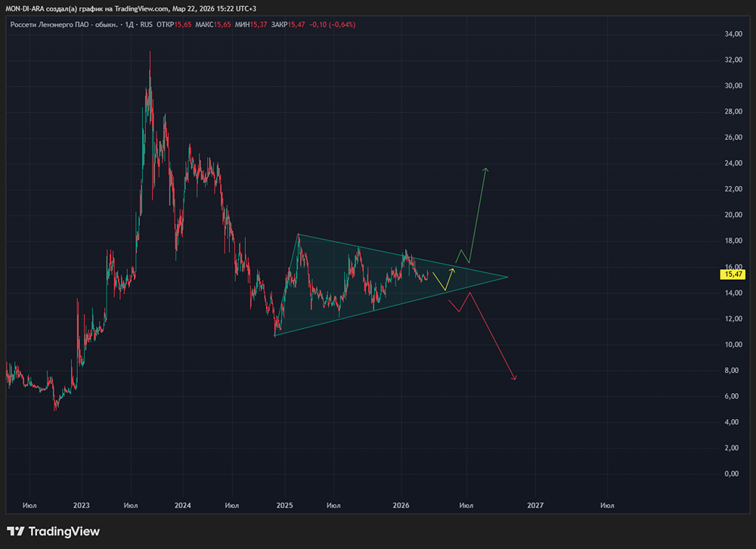Click the 22,00 price axis label
The image size is (756, 549).
tap(733, 189)
